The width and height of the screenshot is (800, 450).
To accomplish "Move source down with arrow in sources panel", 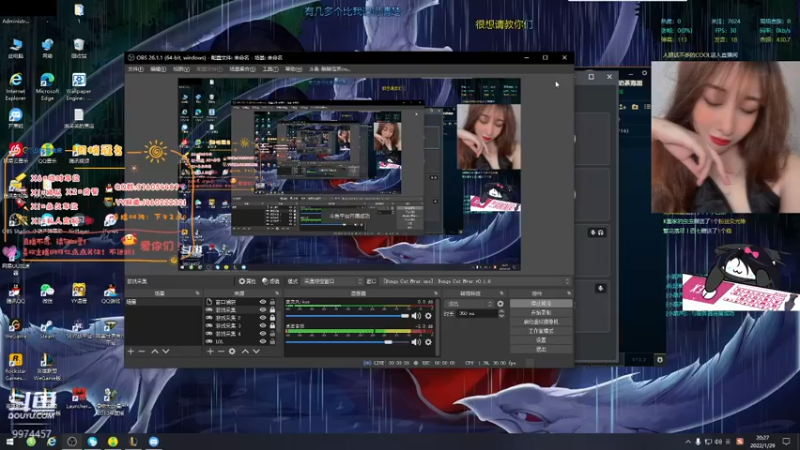I will [256, 351].
